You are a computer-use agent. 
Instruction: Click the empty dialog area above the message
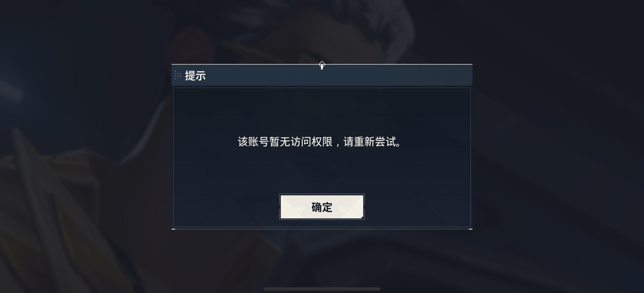pyautogui.click(x=322, y=111)
